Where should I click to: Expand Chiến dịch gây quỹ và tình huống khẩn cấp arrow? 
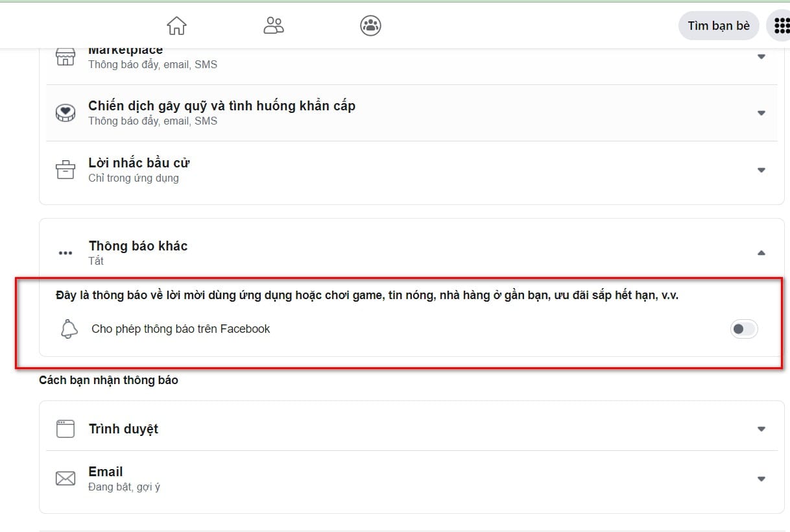click(761, 113)
